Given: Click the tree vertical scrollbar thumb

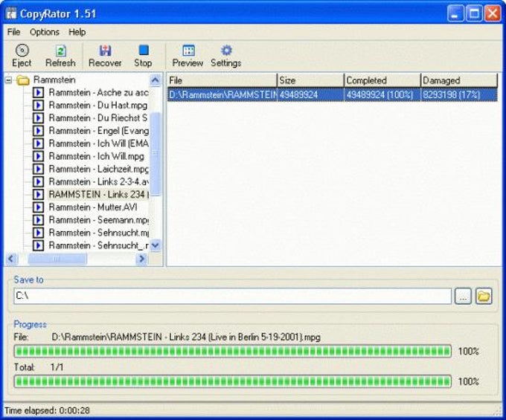Looking at the screenshot, I should pyautogui.click(x=156, y=154).
